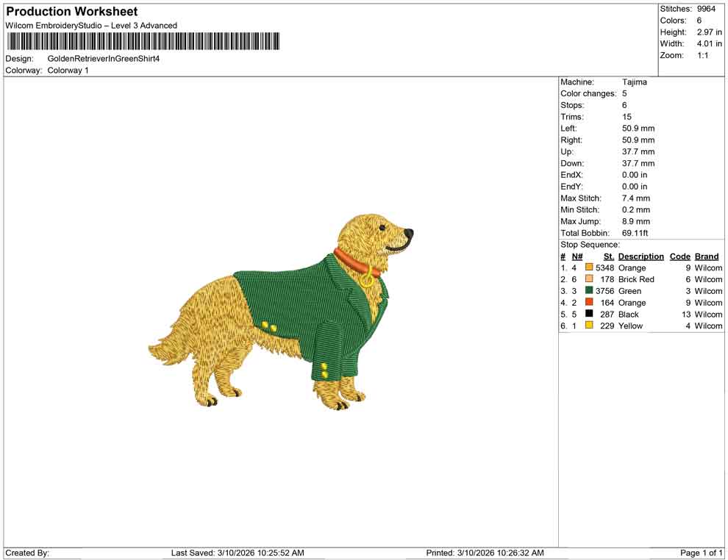Click the Green thread swatch for stop 3

pos(588,291)
